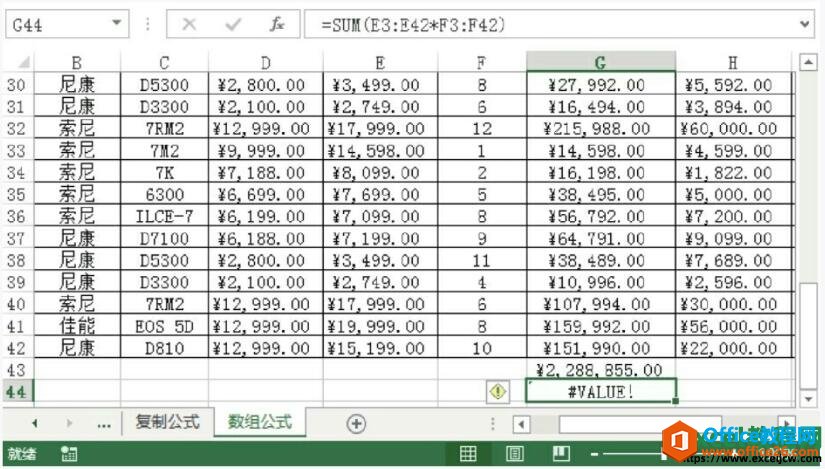Viewport: 825px width, 469px height.
Task: Select total cell ¥2,288,855.00
Action: (x=600, y=370)
